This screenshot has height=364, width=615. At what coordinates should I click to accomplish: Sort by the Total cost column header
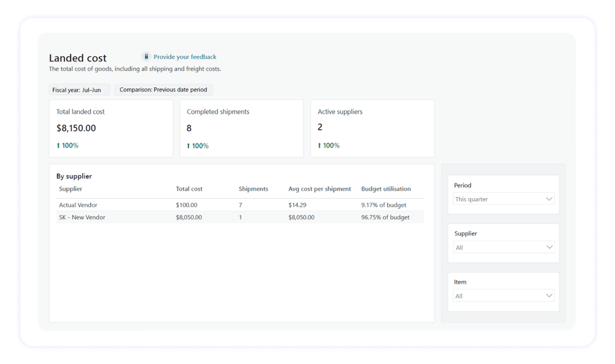click(189, 189)
